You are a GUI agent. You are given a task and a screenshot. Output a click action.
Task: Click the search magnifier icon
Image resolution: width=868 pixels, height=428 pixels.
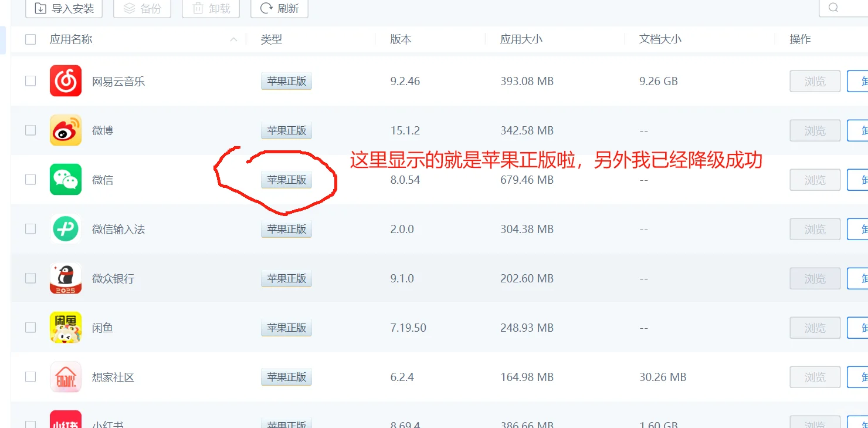pyautogui.click(x=832, y=8)
